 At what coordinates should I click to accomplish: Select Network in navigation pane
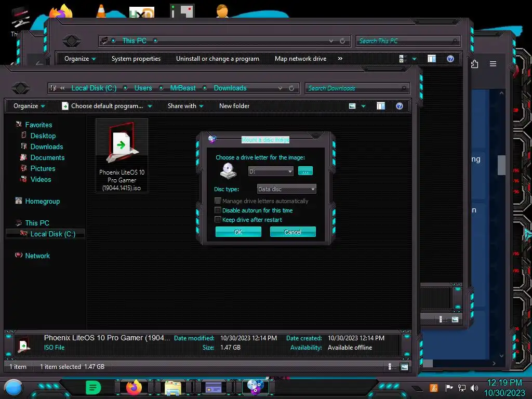click(x=37, y=256)
